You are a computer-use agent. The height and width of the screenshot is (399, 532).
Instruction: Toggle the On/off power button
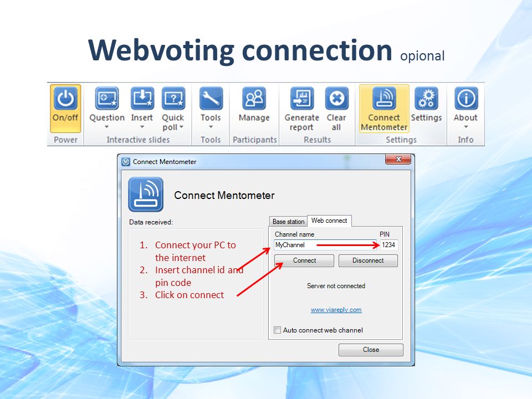pyautogui.click(x=65, y=108)
